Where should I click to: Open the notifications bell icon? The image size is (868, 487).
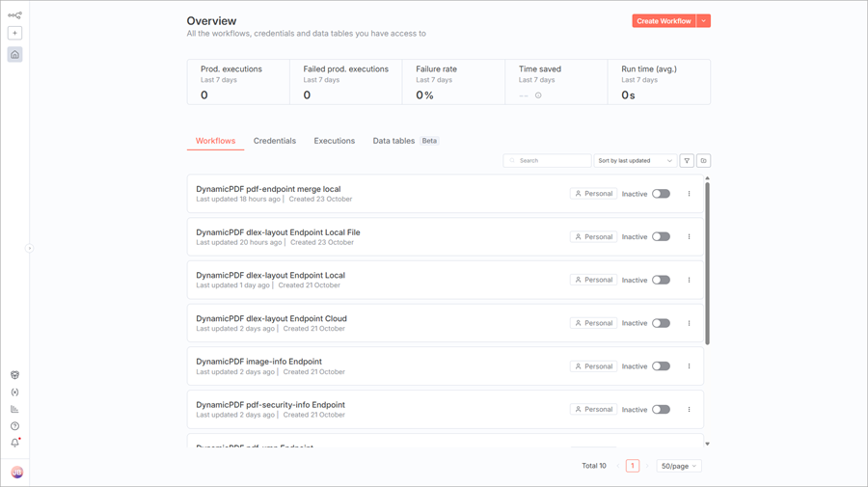point(14,443)
